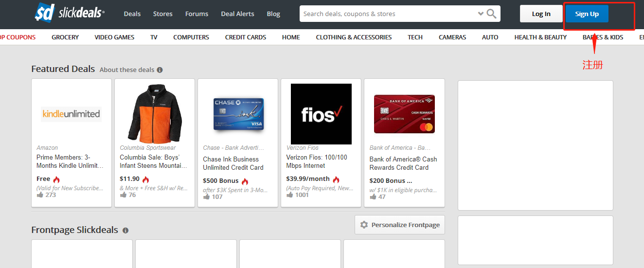Click thumbs-up icon showing 1001 votes

tap(289, 195)
